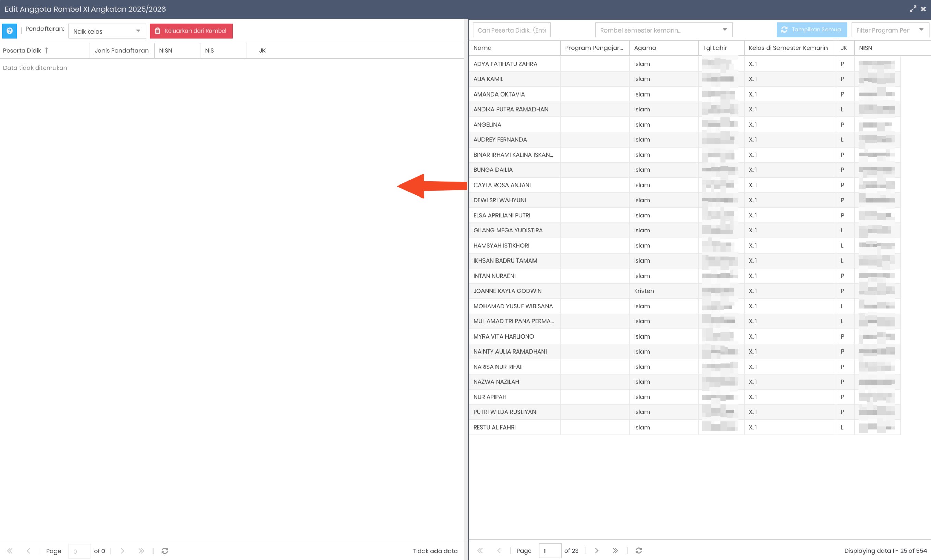Image resolution: width=931 pixels, height=560 pixels.
Task: Open the Pendaftaran Naik kelas dropdown
Action: pos(107,31)
